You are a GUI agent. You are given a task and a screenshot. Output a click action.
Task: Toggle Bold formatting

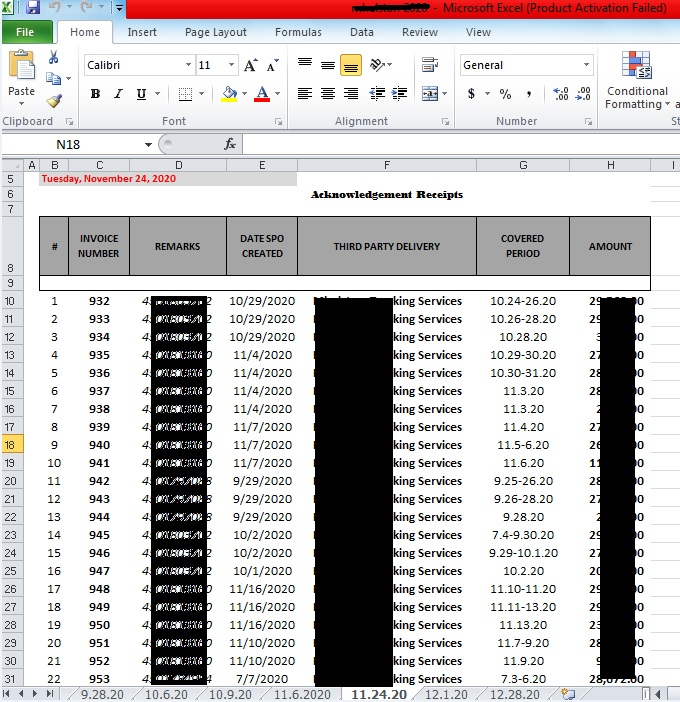coord(95,94)
